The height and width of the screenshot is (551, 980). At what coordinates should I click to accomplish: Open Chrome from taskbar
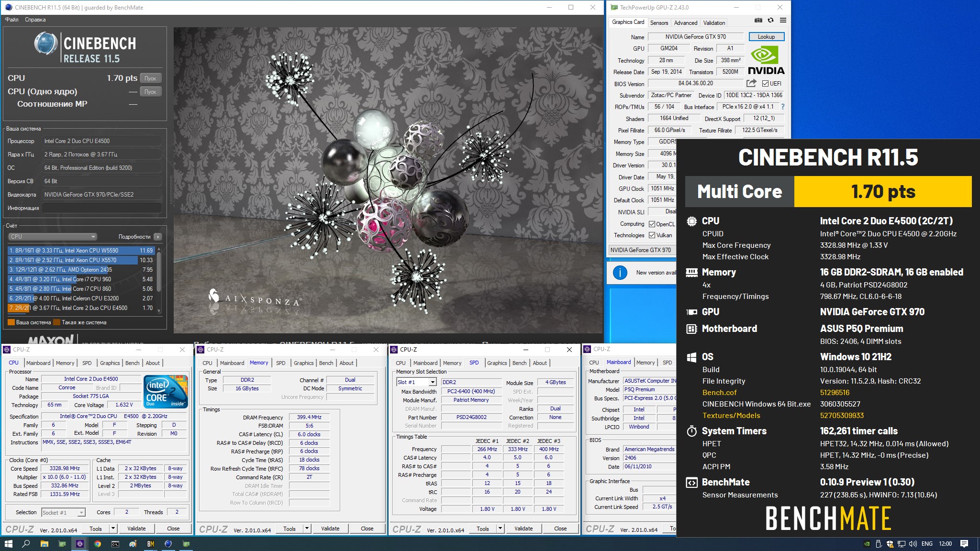pos(98,544)
